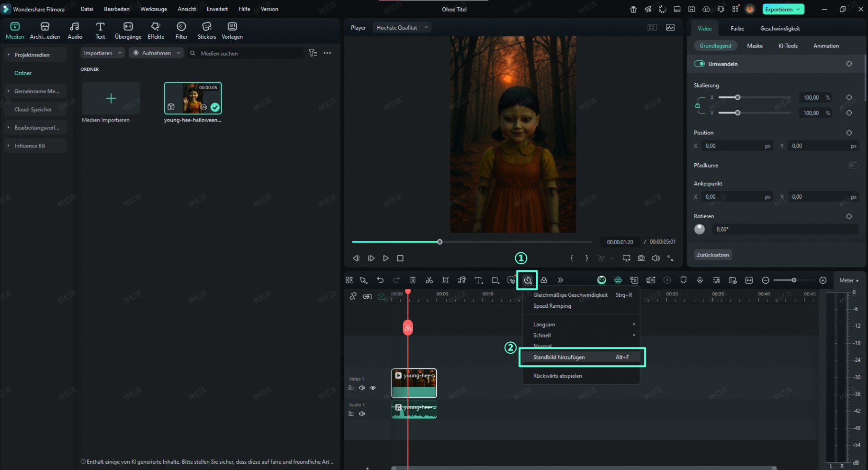Click the Skalierung X slider handle

738,98
